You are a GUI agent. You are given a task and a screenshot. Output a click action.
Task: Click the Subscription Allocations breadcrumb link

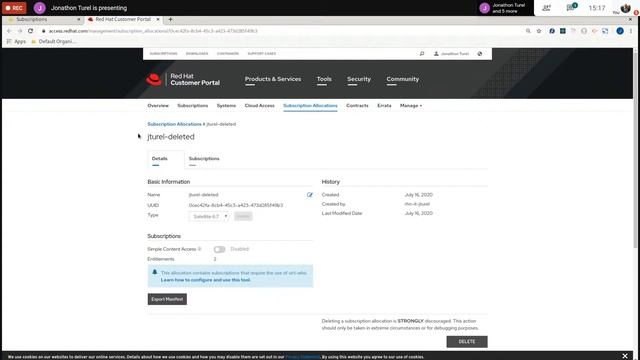click(x=174, y=124)
